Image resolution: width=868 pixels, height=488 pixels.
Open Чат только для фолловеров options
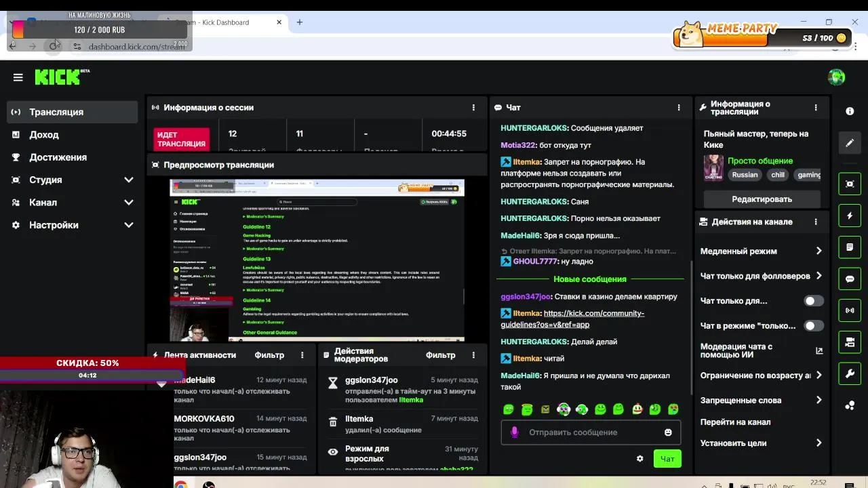click(x=761, y=276)
